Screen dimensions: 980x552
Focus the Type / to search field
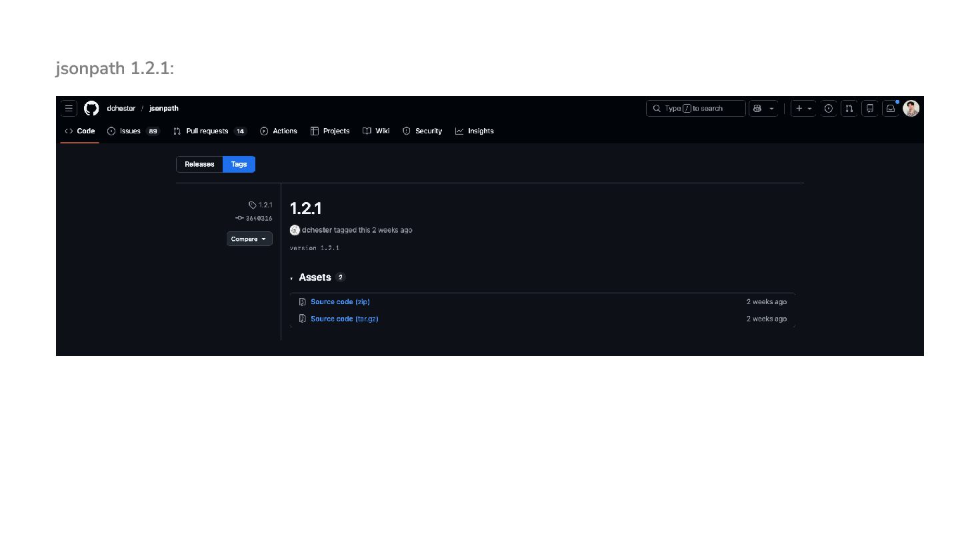pos(695,108)
